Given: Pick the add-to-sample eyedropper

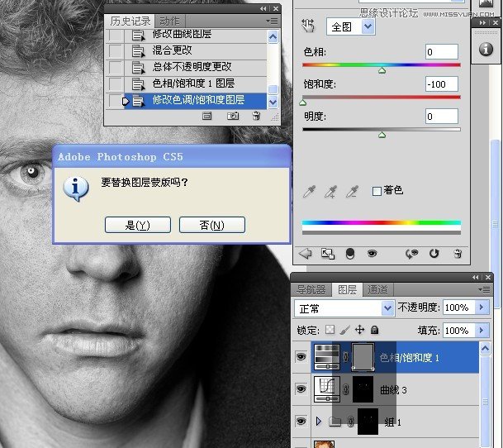Looking at the screenshot, I should coord(330,192).
